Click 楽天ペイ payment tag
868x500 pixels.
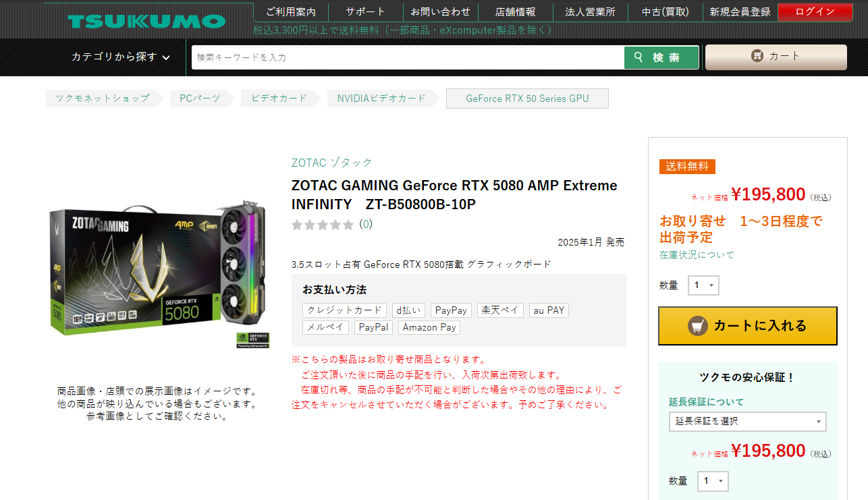click(500, 310)
